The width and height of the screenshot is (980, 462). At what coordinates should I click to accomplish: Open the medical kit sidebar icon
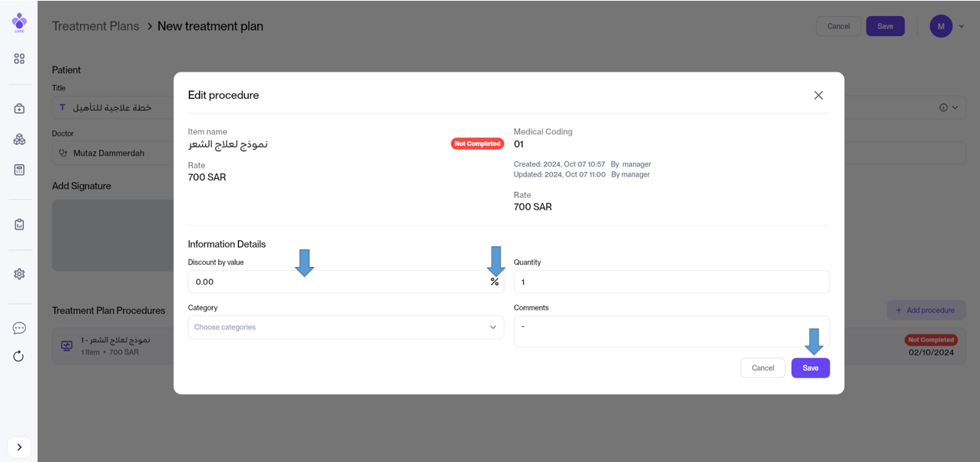pos(19,108)
